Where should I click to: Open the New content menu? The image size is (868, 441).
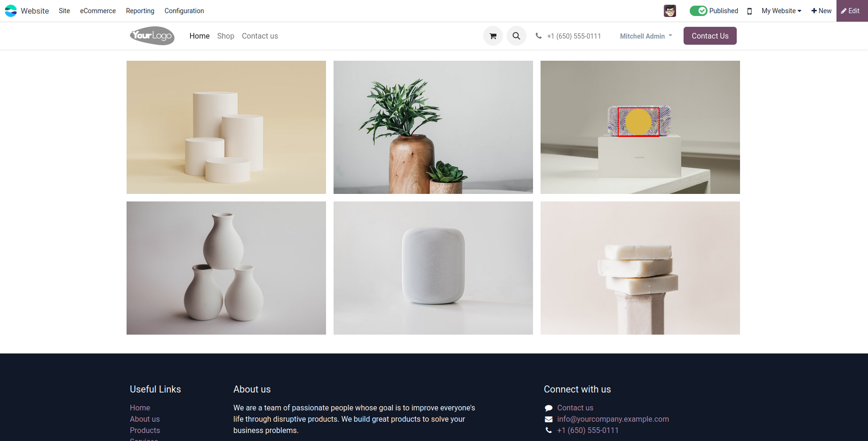coord(821,11)
